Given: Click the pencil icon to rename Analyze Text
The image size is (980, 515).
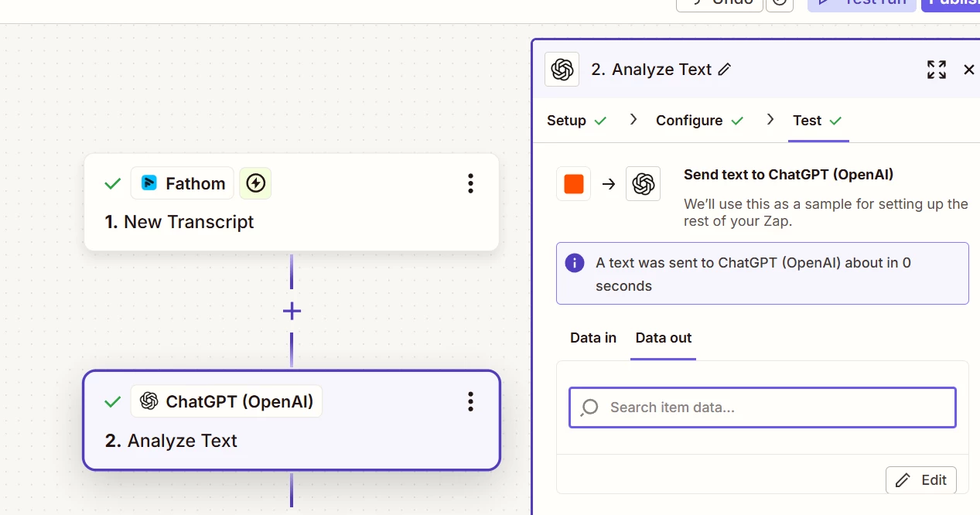Looking at the screenshot, I should [725, 70].
